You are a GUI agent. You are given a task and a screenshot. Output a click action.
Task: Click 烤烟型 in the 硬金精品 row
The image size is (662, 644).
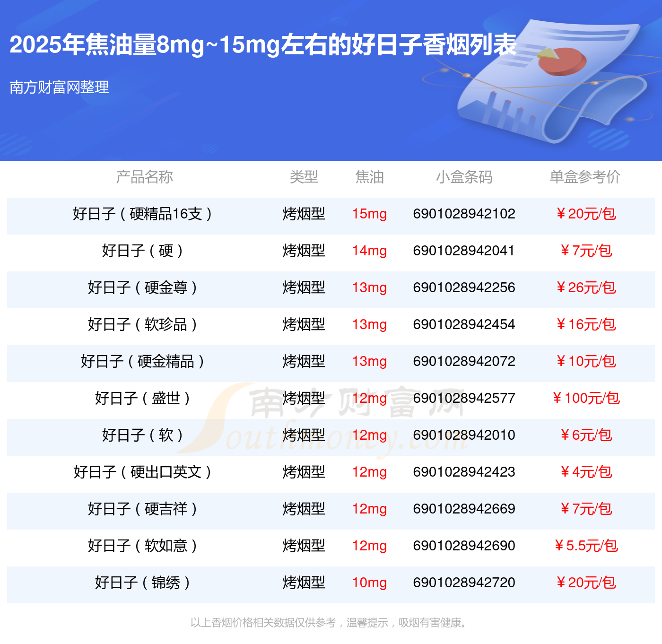[x=304, y=361]
